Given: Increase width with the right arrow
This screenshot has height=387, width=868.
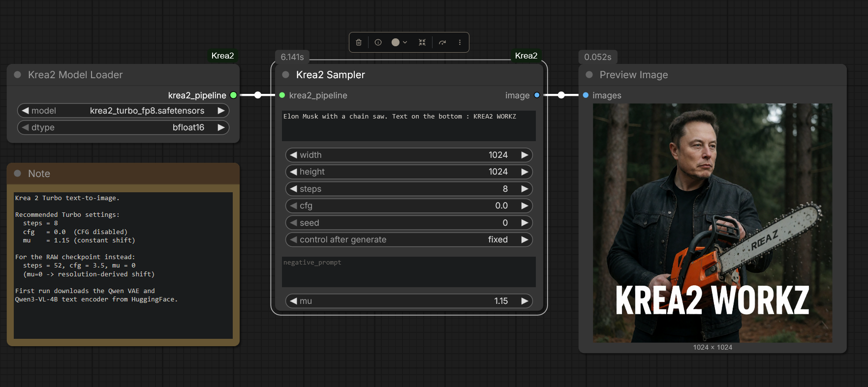Looking at the screenshot, I should click(x=525, y=155).
